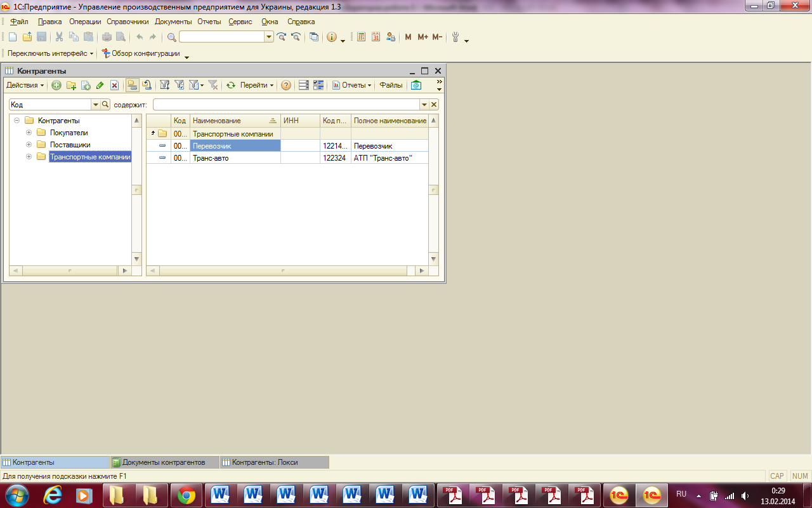Click the Mark for deletion icon
Screen dimensions: 812x508
tap(115, 85)
